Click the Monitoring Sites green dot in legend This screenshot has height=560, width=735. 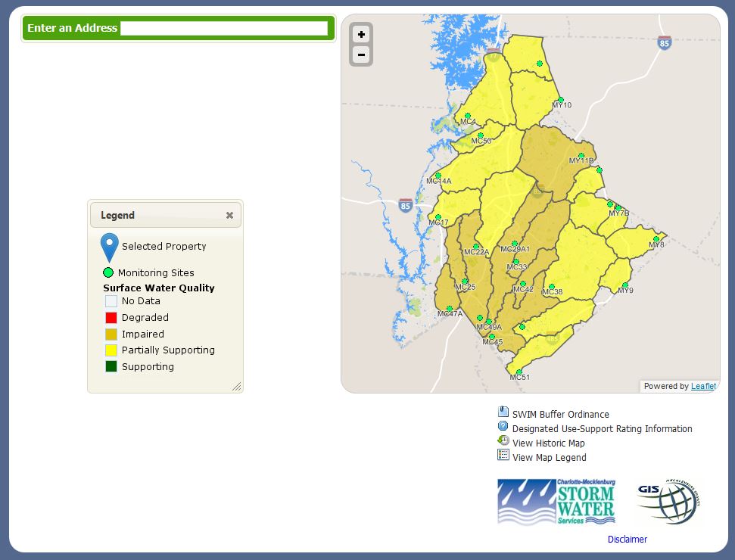pyautogui.click(x=107, y=272)
